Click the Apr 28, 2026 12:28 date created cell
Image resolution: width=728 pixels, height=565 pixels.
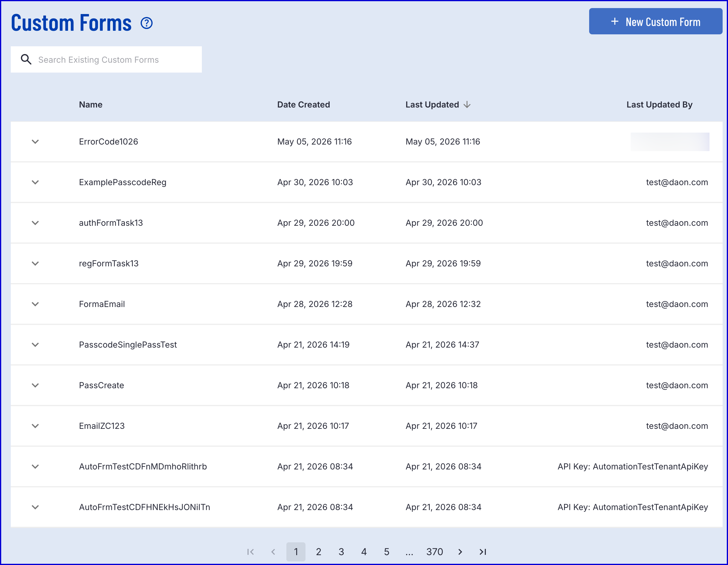coord(315,304)
